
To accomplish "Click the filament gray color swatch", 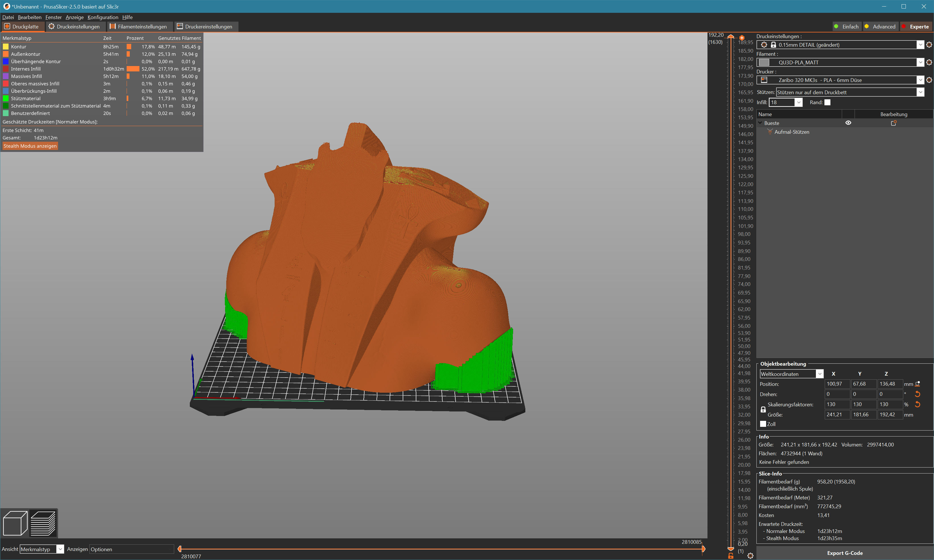I will (764, 62).
